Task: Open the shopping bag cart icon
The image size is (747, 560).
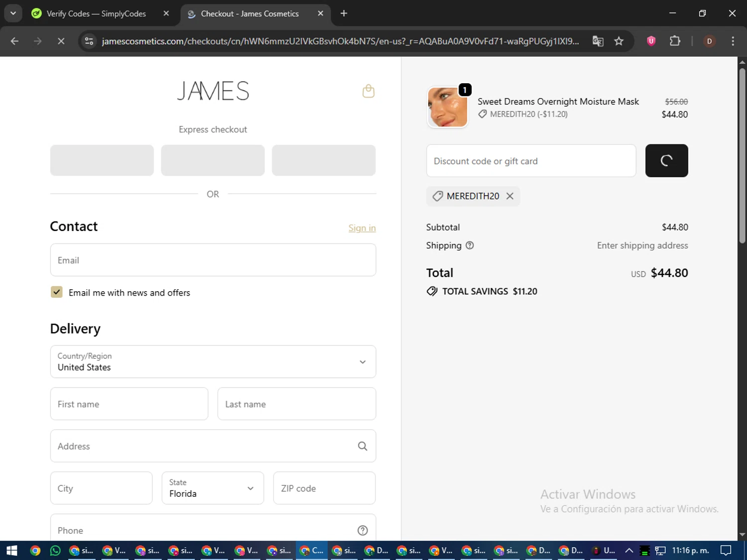Action: tap(368, 91)
